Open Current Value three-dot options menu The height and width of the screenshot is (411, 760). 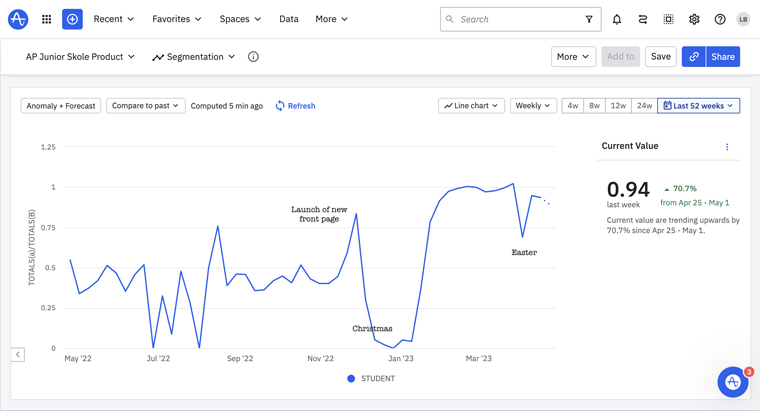point(727,147)
